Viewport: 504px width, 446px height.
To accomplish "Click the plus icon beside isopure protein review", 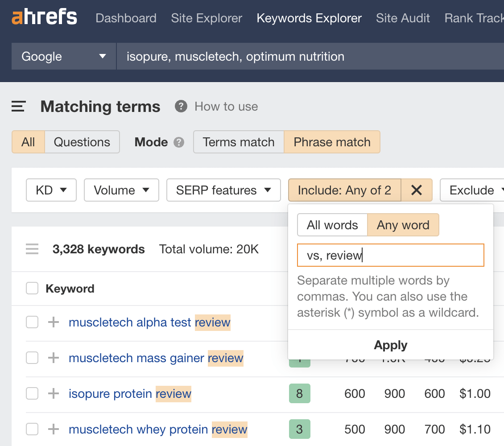I will click(53, 393).
